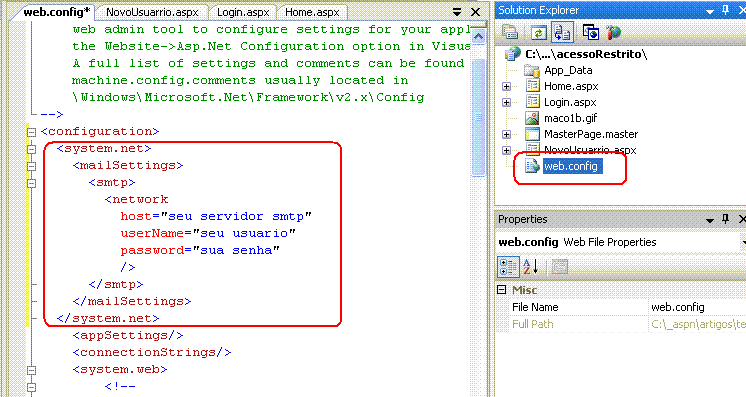Close the active document with X
The width and height of the screenshot is (746, 397).
[475, 12]
